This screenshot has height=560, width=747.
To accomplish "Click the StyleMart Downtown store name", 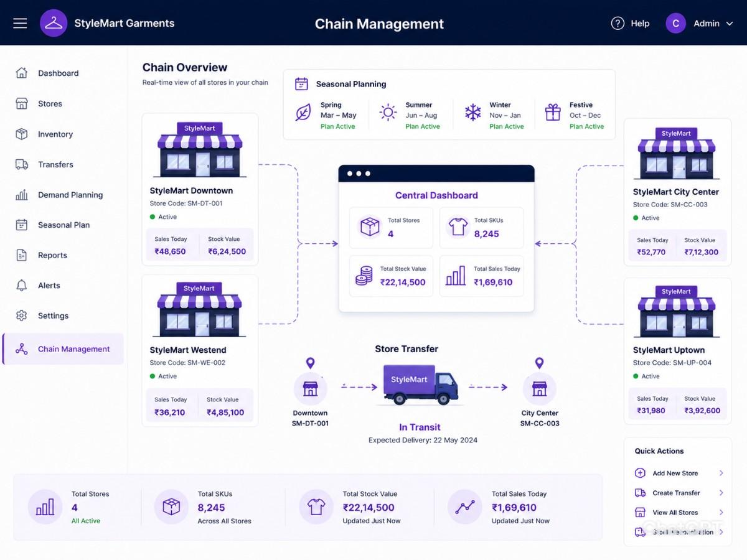I will tap(191, 191).
